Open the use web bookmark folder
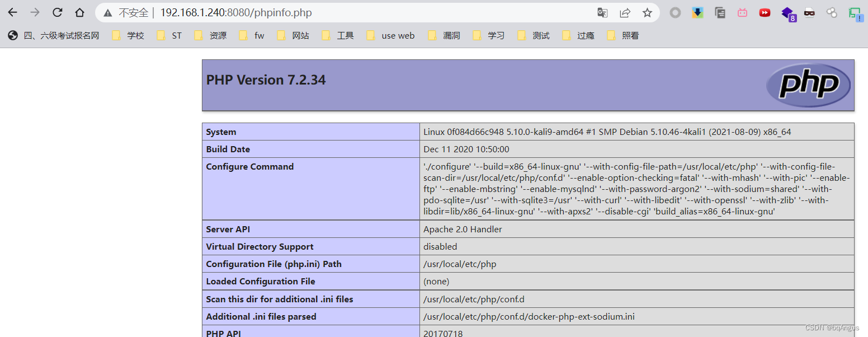Screen dimensions: 868x337 coord(390,35)
